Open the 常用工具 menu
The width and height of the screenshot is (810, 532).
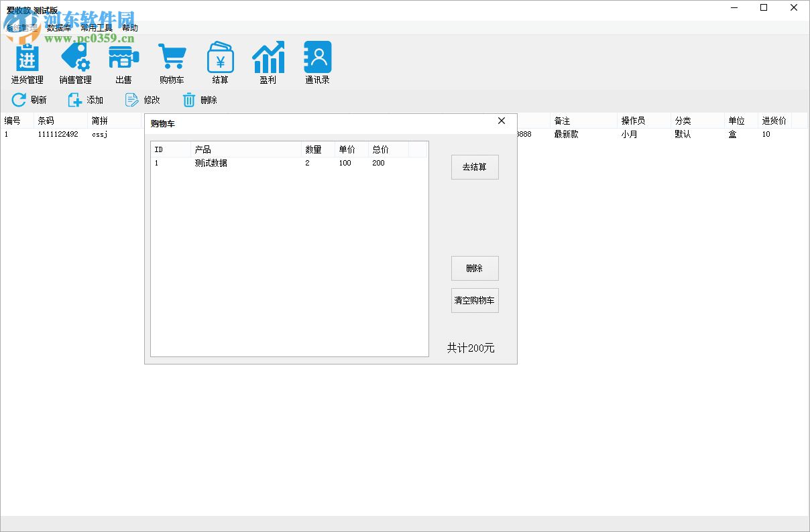(x=96, y=27)
